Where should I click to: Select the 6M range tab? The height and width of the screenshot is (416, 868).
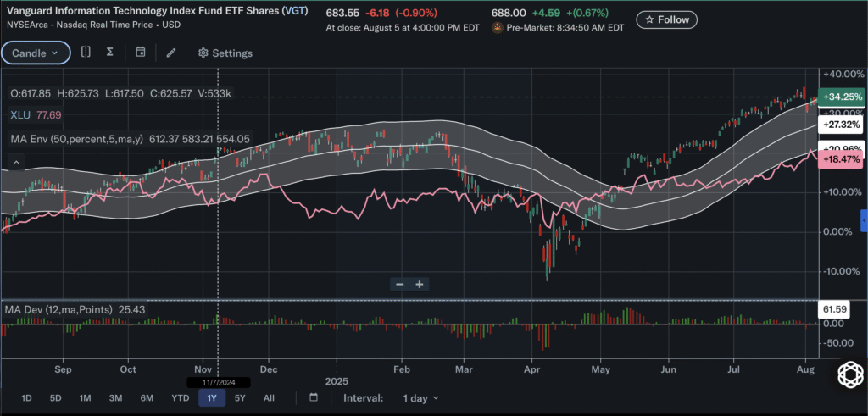click(147, 397)
